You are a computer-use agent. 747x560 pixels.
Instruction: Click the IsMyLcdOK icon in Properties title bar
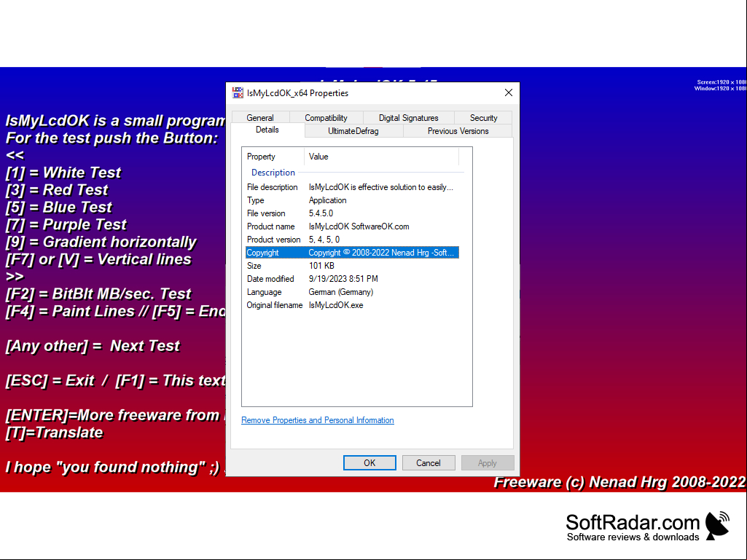coord(238,93)
